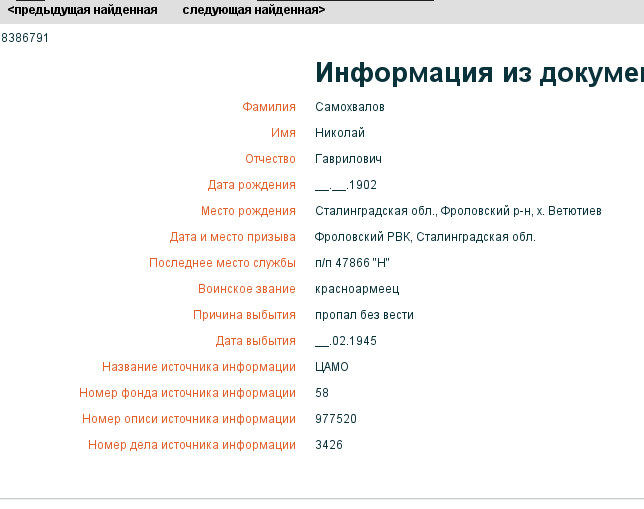Click 'Номер описи источника информации' label
Image resolution: width=644 pixels, height=509 pixels.
[189, 419]
